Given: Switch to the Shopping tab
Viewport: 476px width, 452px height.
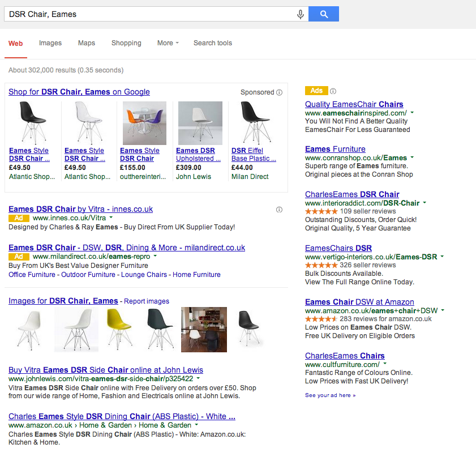Looking at the screenshot, I should [x=126, y=43].
